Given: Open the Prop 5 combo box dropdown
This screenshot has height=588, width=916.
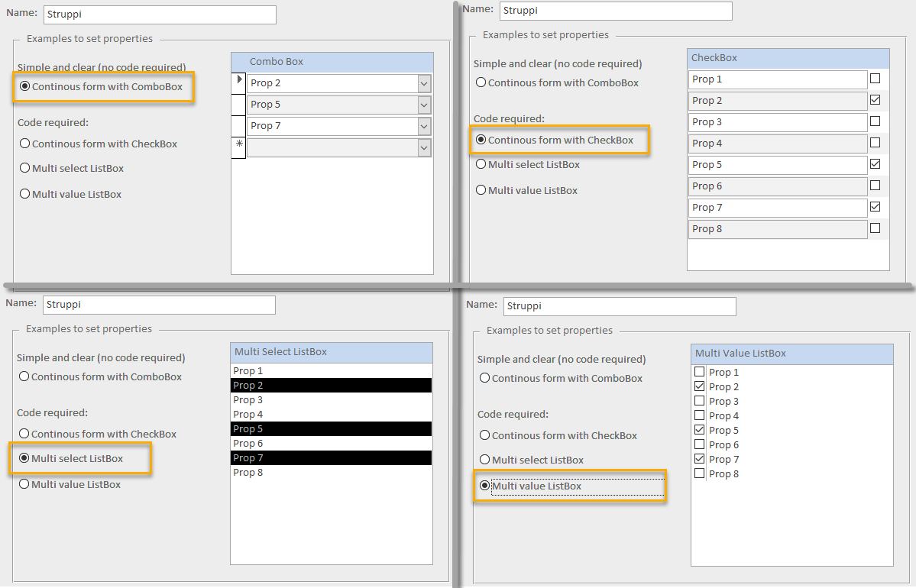Looking at the screenshot, I should [x=424, y=105].
